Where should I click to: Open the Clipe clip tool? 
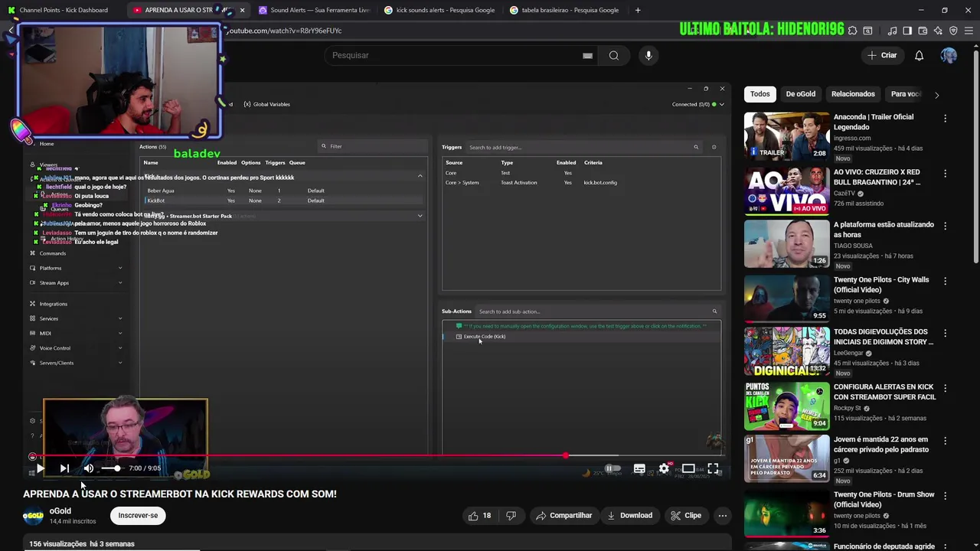click(686, 516)
